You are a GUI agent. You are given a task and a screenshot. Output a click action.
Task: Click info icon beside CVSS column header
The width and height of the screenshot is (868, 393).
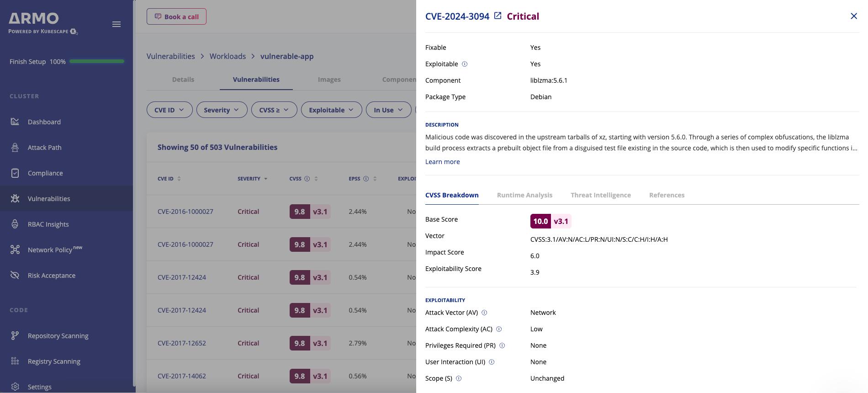click(x=307, y=179)
